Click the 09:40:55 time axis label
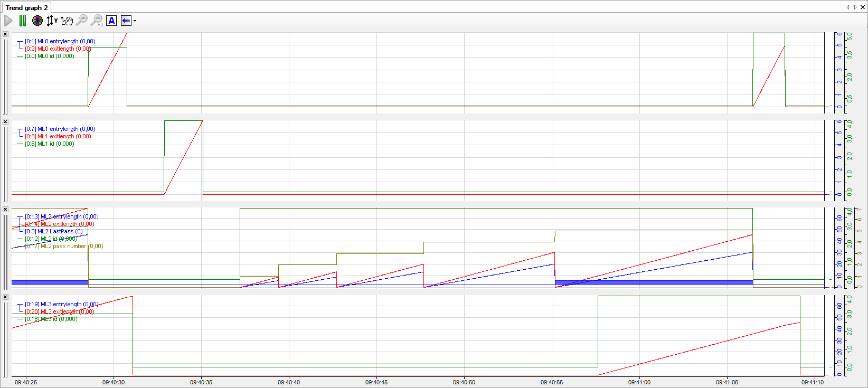868x388 pixels. click(x=552, y=382)
